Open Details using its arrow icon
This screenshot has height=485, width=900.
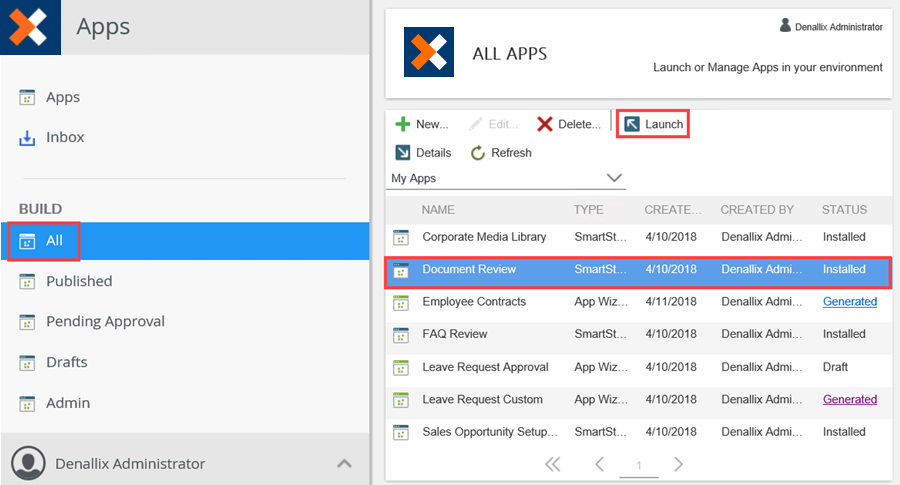402,153
